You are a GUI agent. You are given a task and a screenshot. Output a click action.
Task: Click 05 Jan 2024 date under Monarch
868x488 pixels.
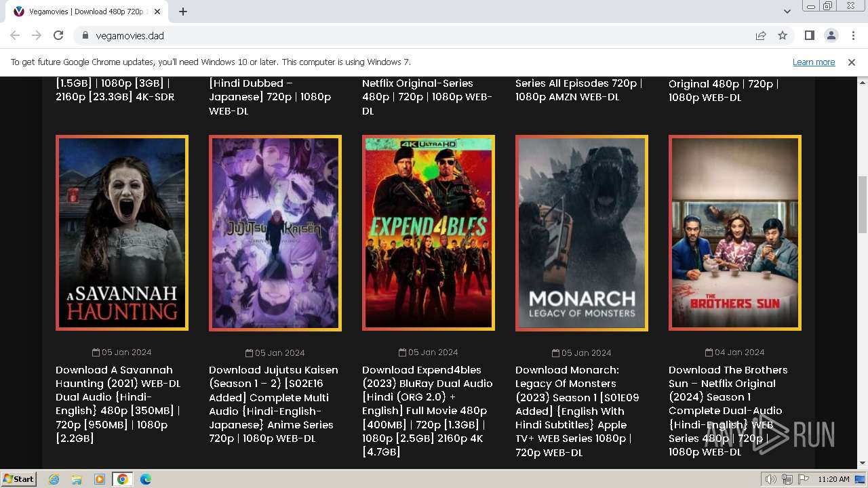click(x=582, y=352)
